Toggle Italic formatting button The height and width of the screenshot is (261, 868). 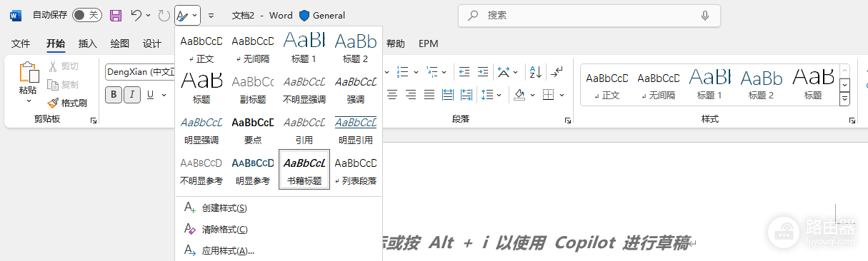131,95
